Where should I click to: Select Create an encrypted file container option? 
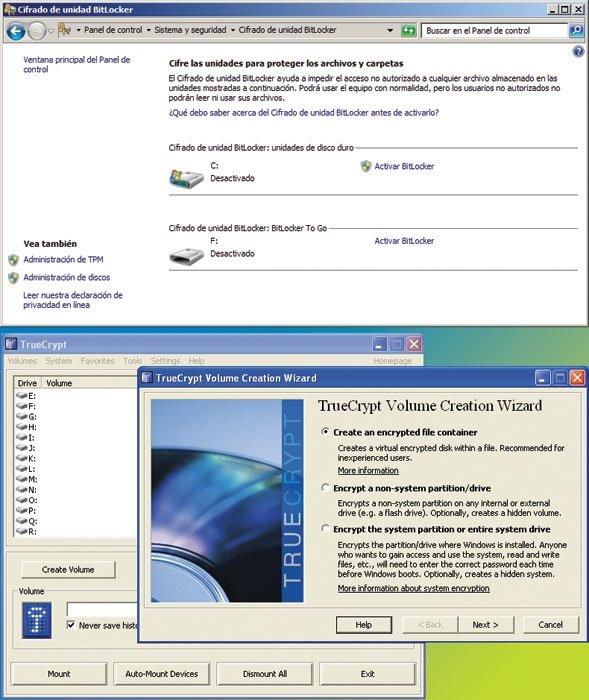coord(326,432)
